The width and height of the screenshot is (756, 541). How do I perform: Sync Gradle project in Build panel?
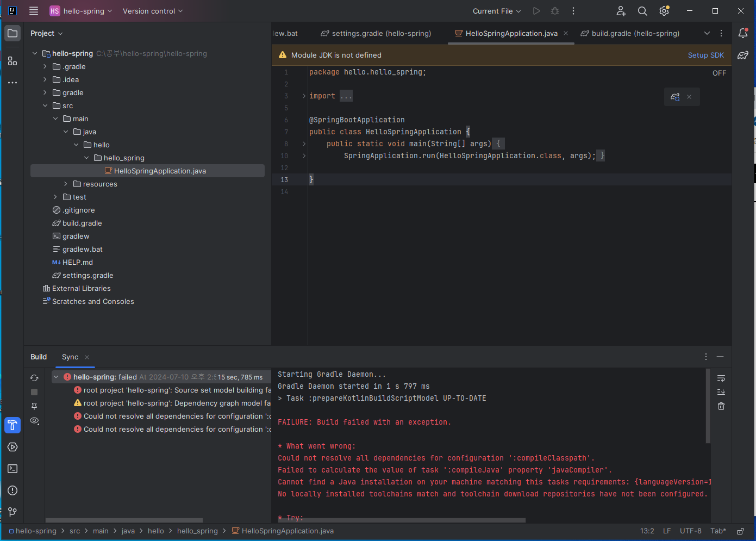pos(34,378)
